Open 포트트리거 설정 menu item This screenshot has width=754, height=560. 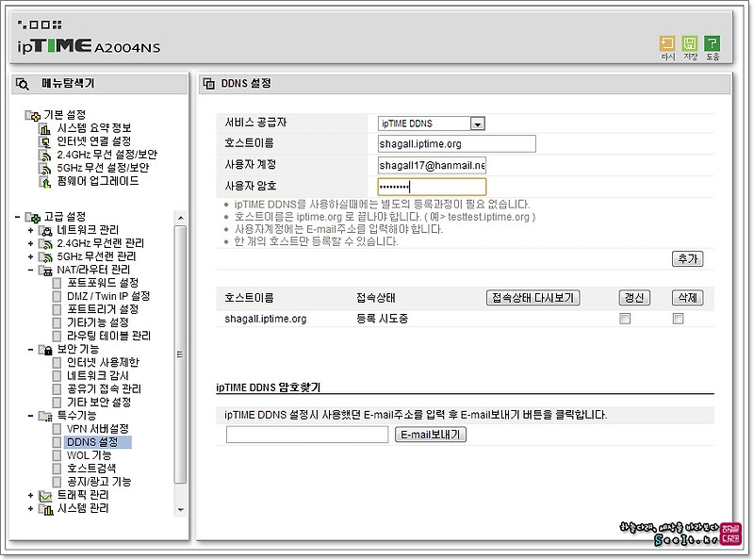tap(103, 309)
